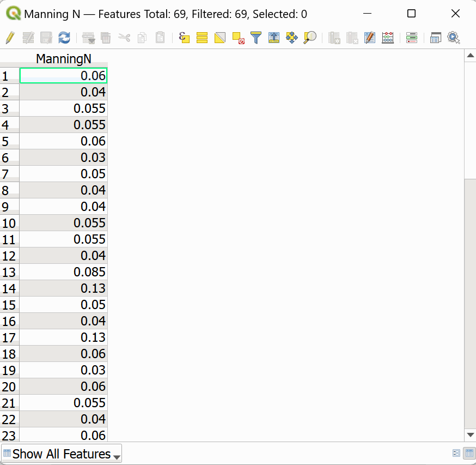Move selected rows to top
The image size is (476, 465).
point(274,38)
